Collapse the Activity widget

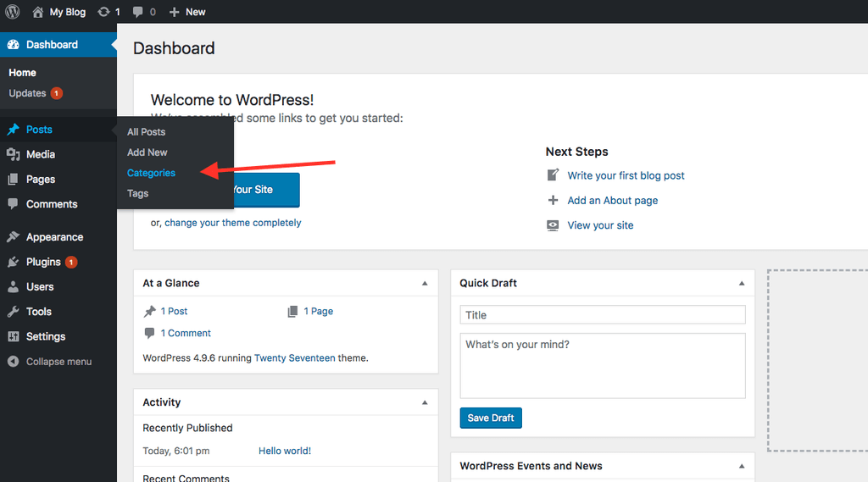[x=425, y=402]
